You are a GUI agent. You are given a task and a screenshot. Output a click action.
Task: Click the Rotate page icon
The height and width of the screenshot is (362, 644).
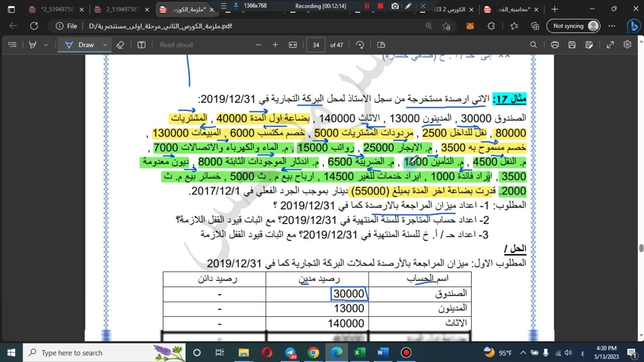(x=360, y=45)
